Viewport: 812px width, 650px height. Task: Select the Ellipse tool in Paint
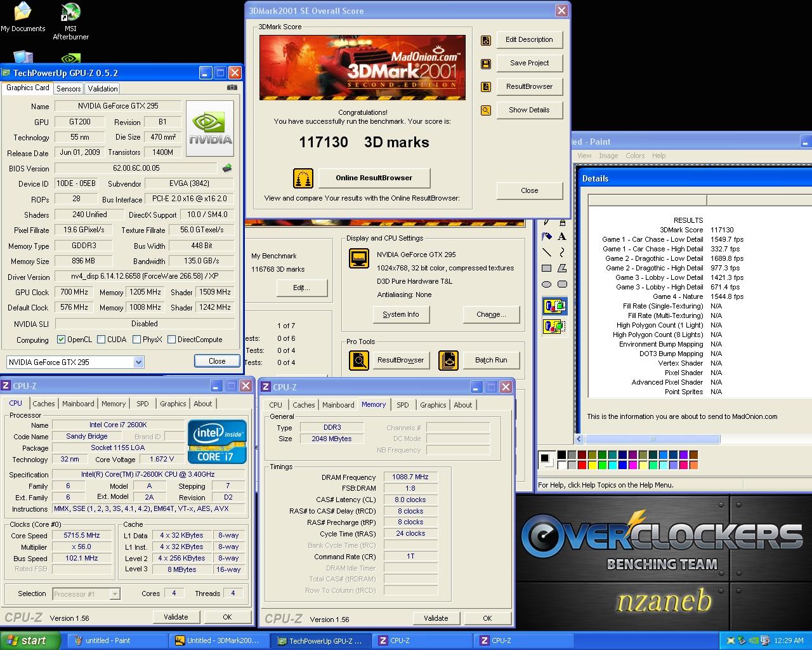coord(546,284)
